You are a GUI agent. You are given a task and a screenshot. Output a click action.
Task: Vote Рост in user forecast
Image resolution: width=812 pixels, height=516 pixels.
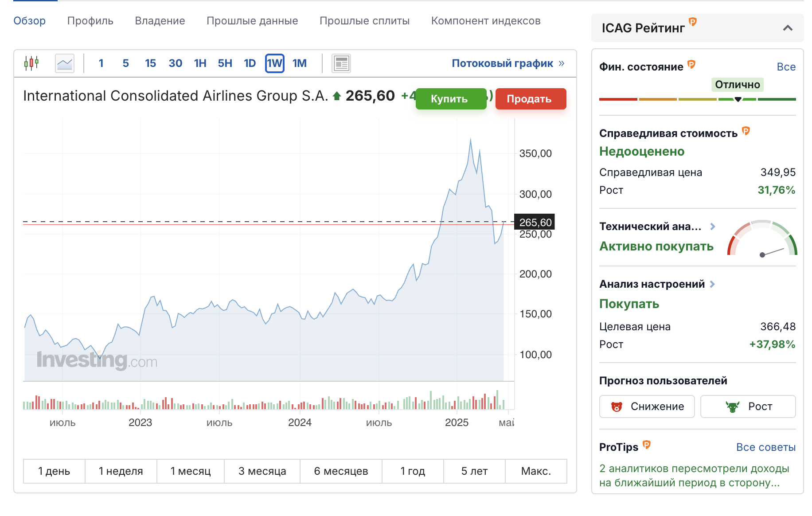748,407
